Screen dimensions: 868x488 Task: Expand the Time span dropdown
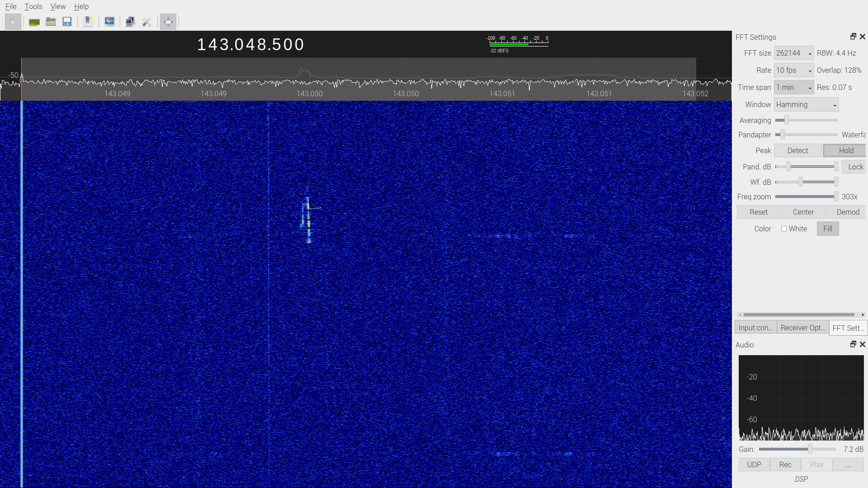[x=794, y=87]
